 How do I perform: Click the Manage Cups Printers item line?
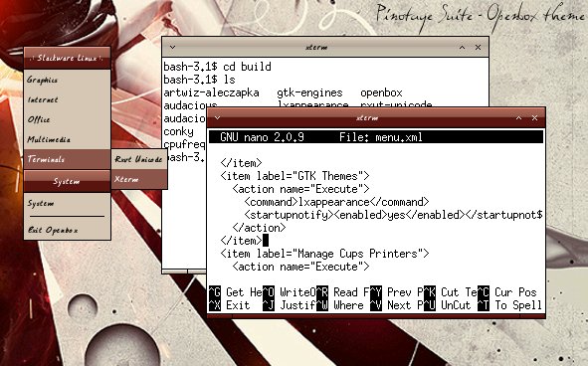click(x=324, y=254)
